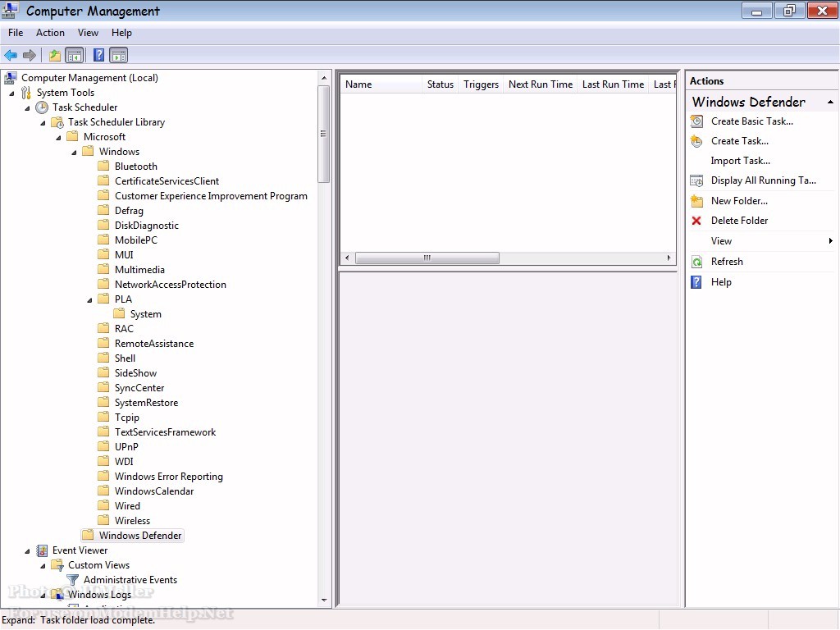Sort tasks by Name column header
The height and width of the screenshot is (630, 840).
click(x=381, y=84)
